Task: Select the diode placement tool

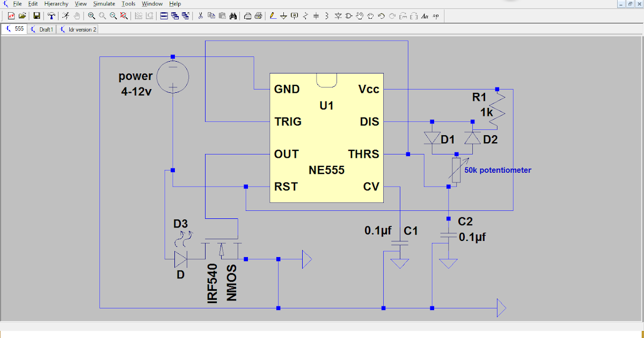Action: tap(339, 16)
